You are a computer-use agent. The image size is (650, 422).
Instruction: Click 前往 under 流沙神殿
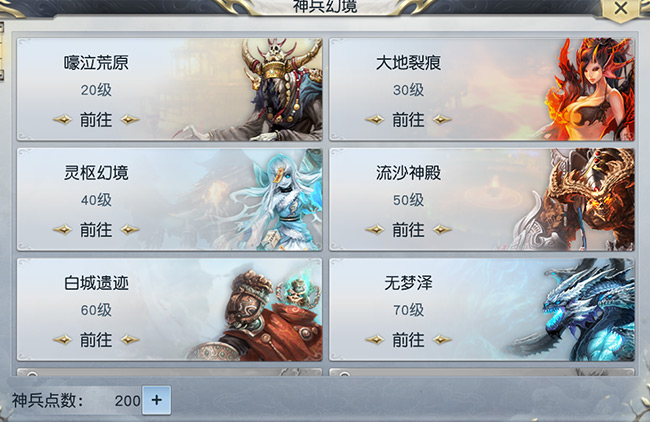pyautogui.click(x=408, y=230)
